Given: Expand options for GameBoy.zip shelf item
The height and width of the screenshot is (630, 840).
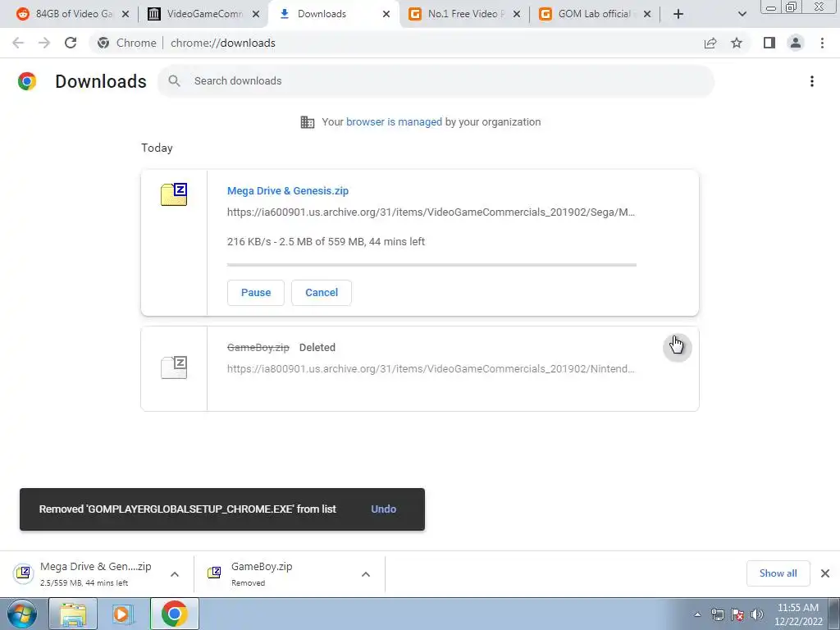Looking at the screenshot, I should (366, 574).
